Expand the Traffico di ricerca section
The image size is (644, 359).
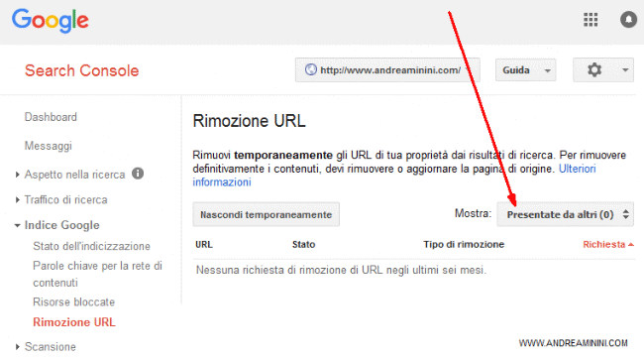click(17, 200)
